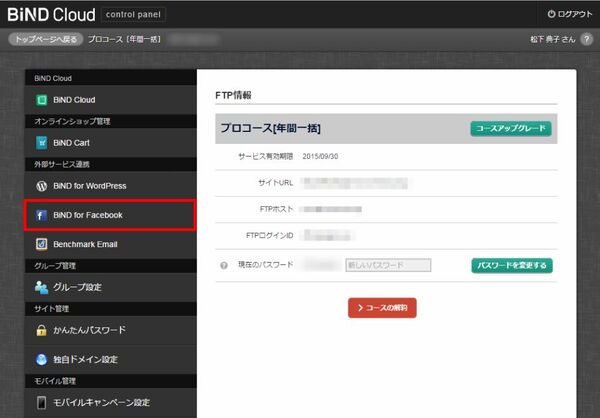
Task: Click help icon beside 現在のパスワード
Action: (x=224, y=265)
